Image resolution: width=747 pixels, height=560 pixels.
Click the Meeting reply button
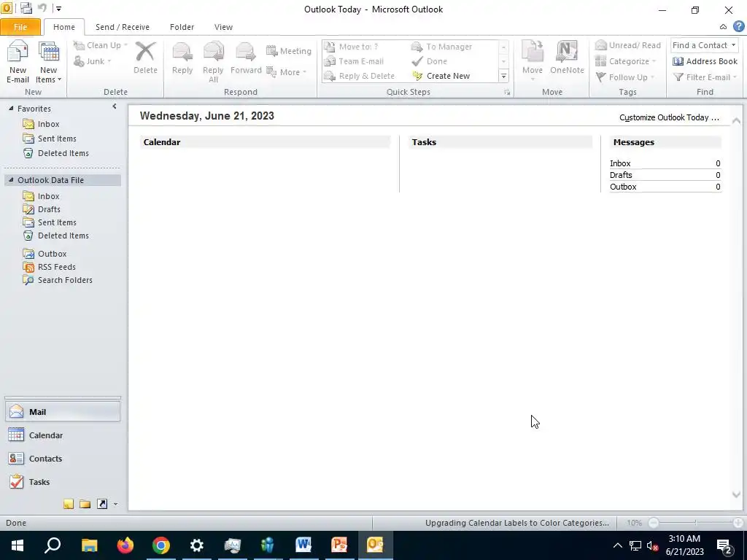click(289, 51)
